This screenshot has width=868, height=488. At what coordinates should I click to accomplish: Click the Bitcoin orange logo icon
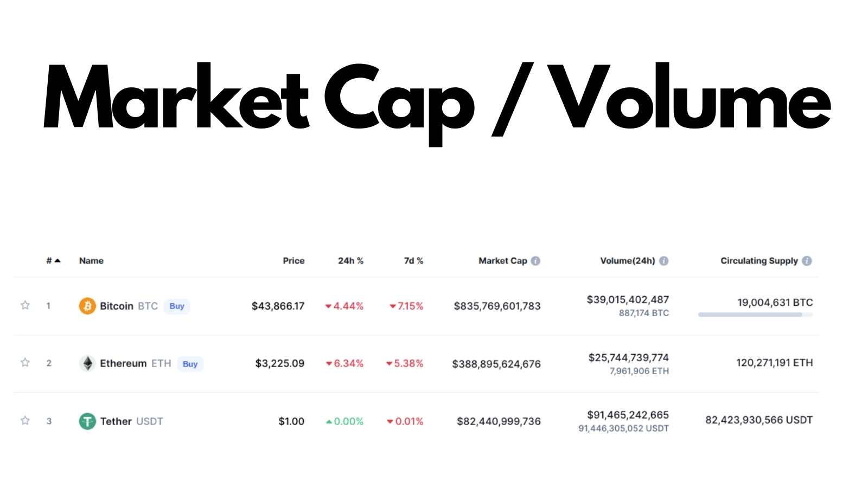[87, 306]
